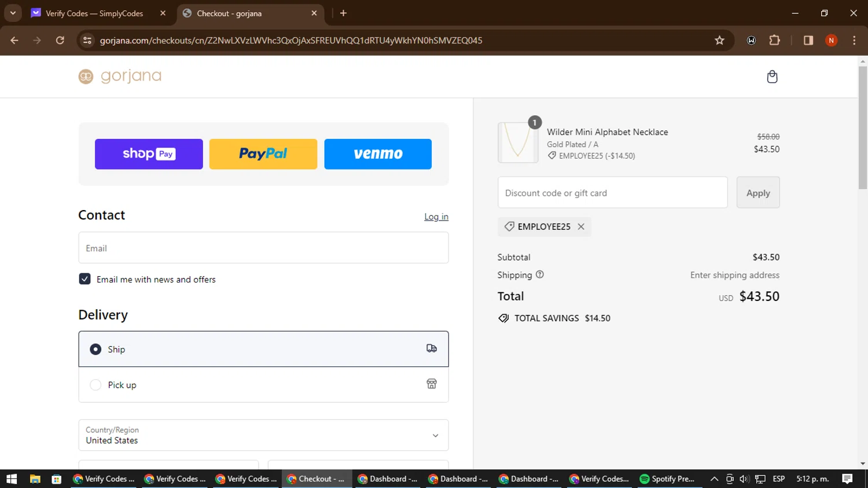Pay with the Venmo button
Image resolution: width=868 pixels, height=488 pixels.
pos(378,154)
